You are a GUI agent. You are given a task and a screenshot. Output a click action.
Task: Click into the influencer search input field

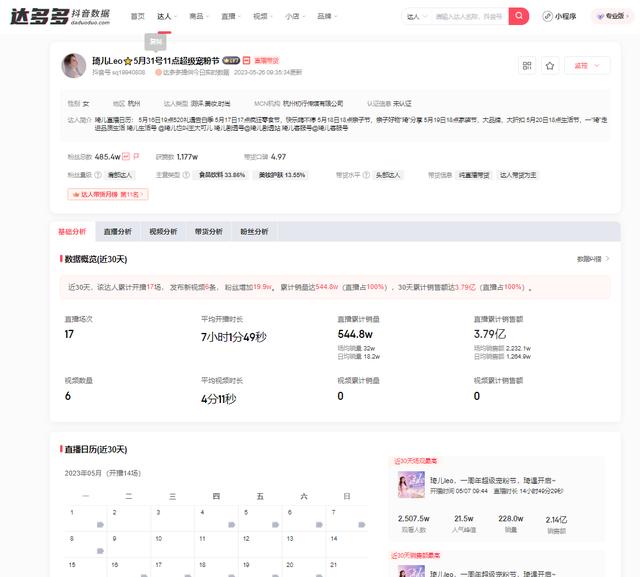[469, 16]
